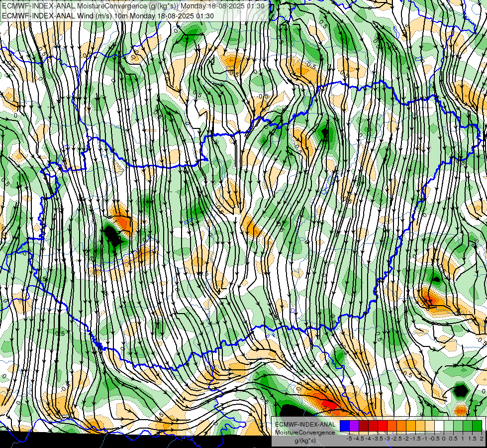Click the Wind (m/s) 10m title line
Screen dimensions: 487x448
pos(107,16)
